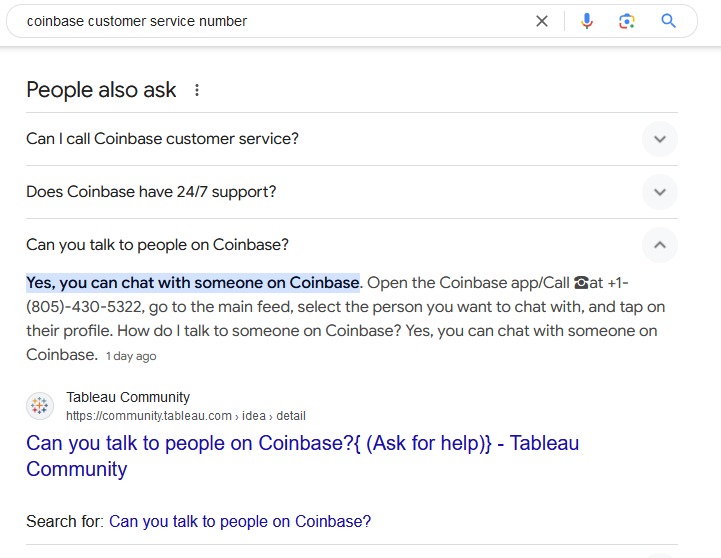Open the Tableau Community result title link

(x=302, y=456)
